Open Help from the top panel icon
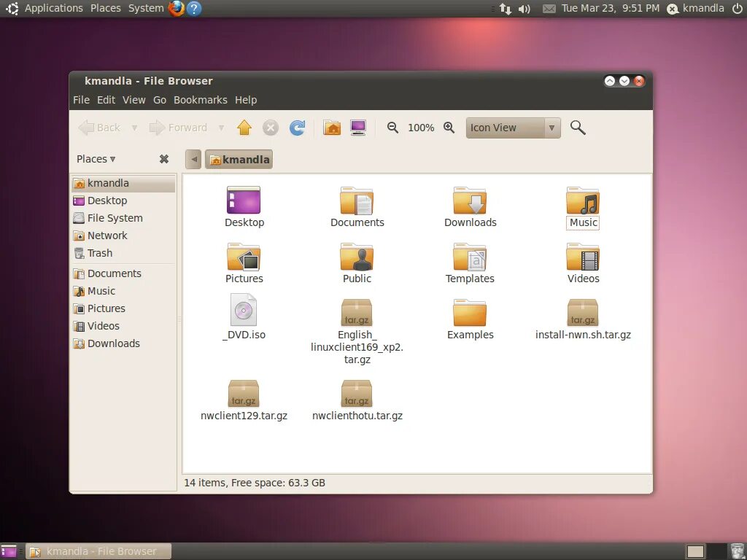 click(x=194, y=8)
